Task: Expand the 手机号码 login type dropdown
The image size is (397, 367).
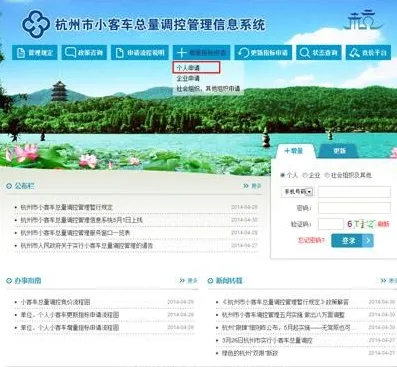Action: tap(297, 192)
